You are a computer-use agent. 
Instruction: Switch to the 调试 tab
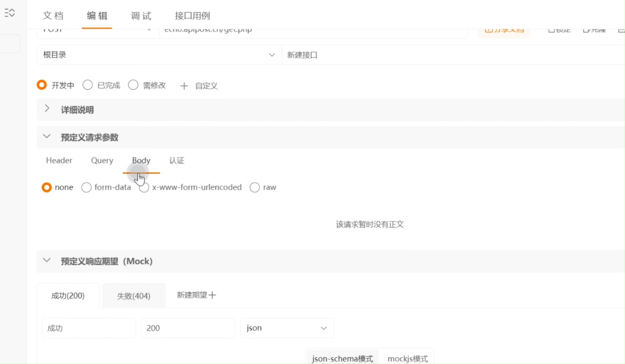click(141, 16)
